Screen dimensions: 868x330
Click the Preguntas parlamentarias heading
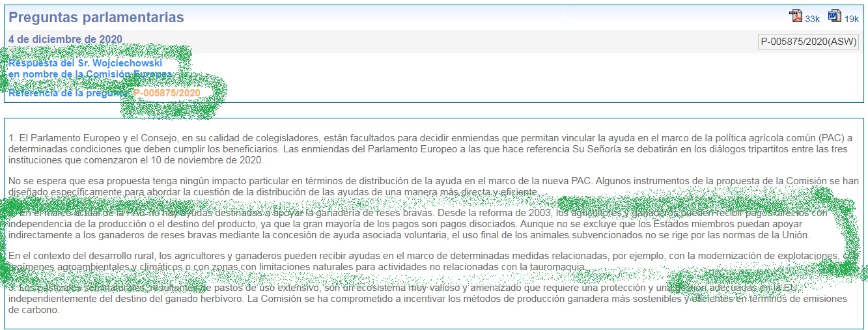(x=96, y=18)
